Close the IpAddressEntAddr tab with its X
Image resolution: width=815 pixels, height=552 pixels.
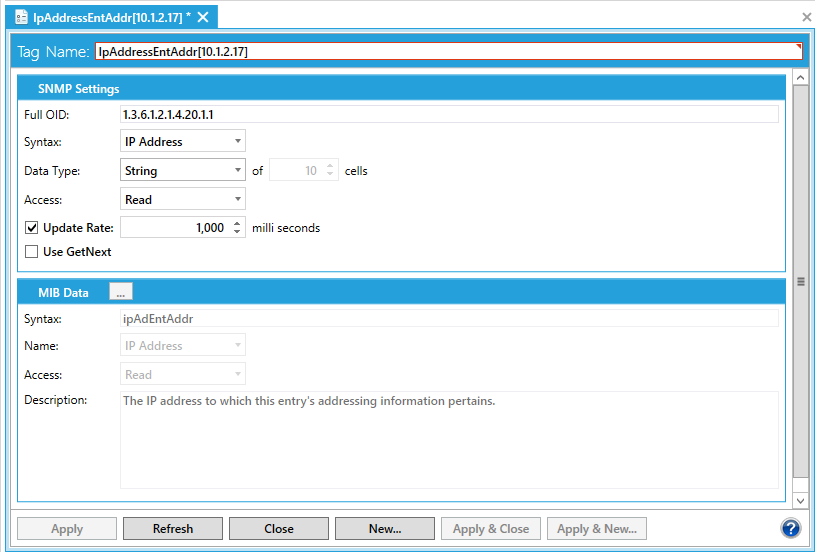click(x=203, y=17)
